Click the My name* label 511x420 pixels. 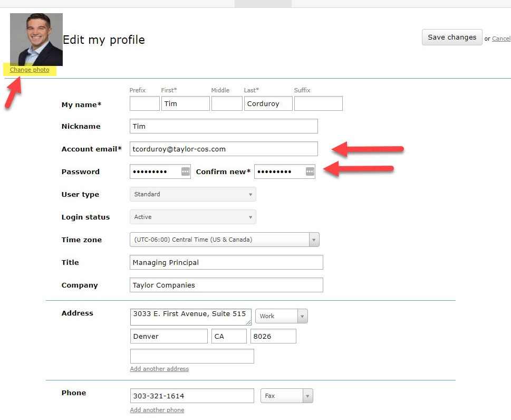[x=81, y=104]
